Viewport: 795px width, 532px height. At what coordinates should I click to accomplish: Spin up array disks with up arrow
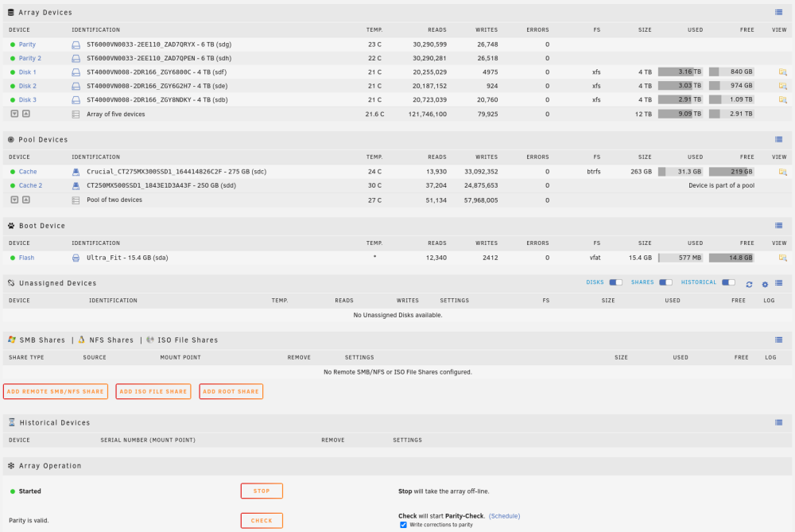point(26,114)
